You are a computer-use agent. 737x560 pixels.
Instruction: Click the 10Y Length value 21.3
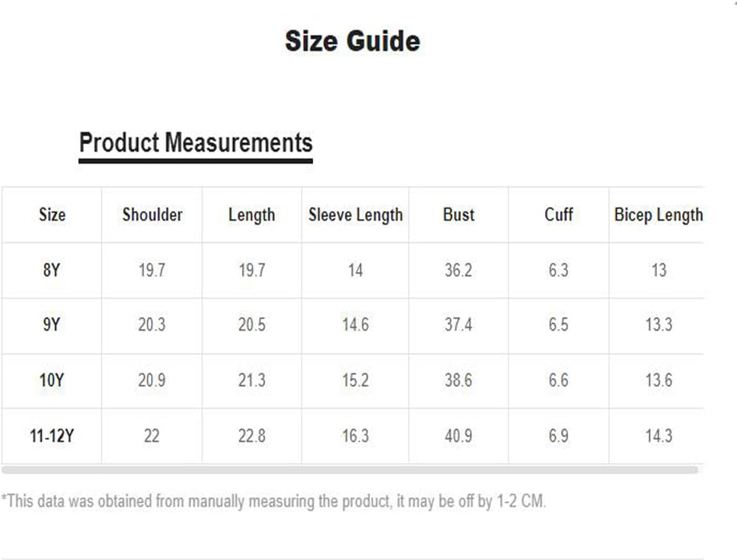(252, 381)
